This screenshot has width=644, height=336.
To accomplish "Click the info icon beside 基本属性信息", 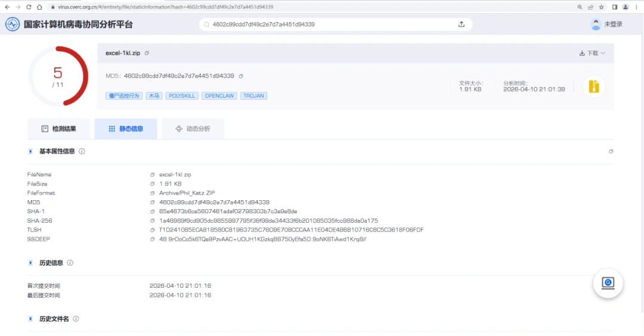I will (82, 151).
